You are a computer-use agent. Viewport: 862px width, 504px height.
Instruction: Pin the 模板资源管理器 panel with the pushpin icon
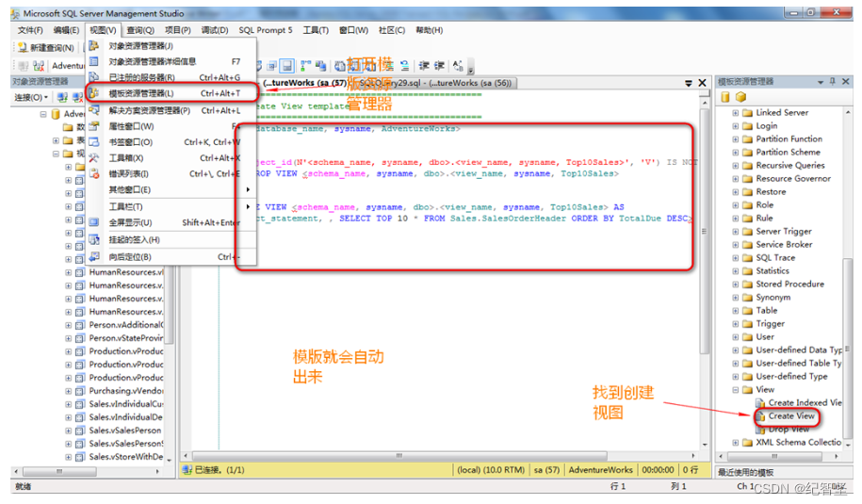click(833, 81)
